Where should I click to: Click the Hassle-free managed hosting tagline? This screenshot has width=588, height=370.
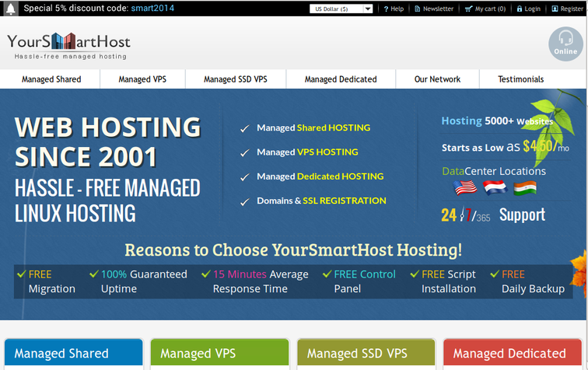point(71,56)
